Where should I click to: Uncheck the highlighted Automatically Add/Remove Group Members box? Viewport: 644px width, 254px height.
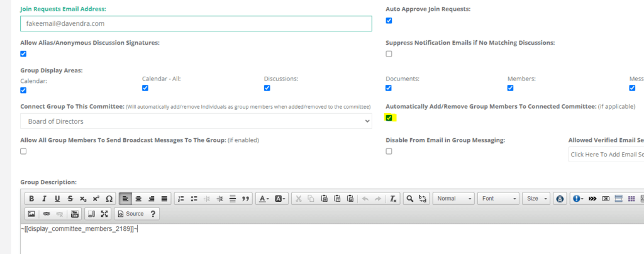pyautogui.click(x=389, y=118)
